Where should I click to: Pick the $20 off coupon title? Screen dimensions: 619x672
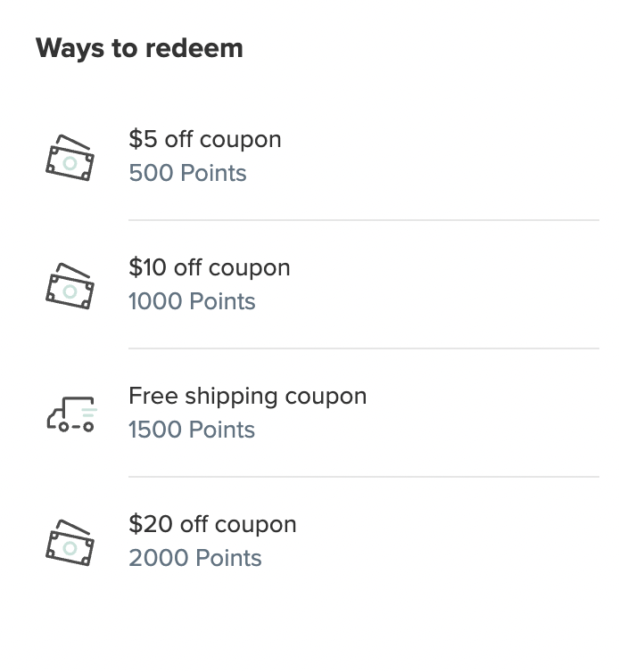click(212, 525)
